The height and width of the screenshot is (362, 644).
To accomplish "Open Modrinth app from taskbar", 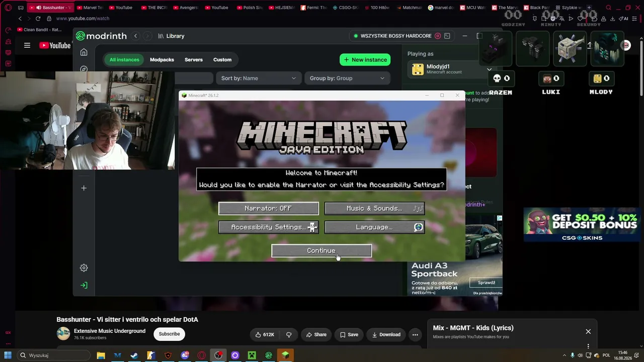I will [x=269, y=355].
